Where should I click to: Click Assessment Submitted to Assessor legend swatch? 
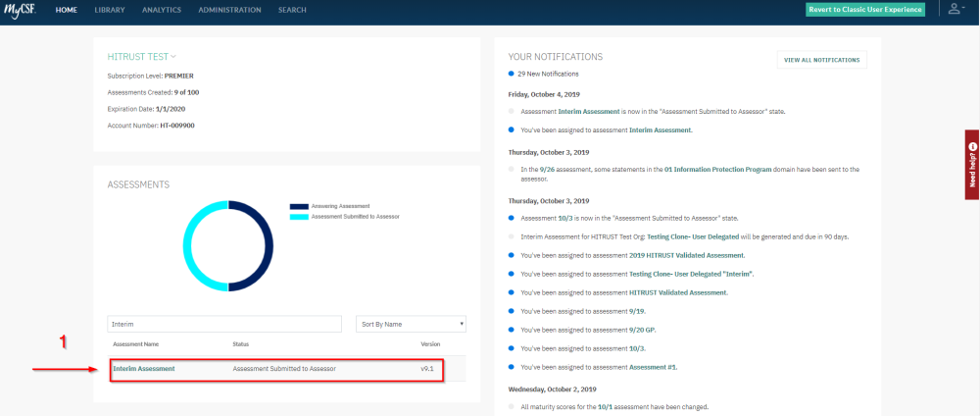pos(299,216)
